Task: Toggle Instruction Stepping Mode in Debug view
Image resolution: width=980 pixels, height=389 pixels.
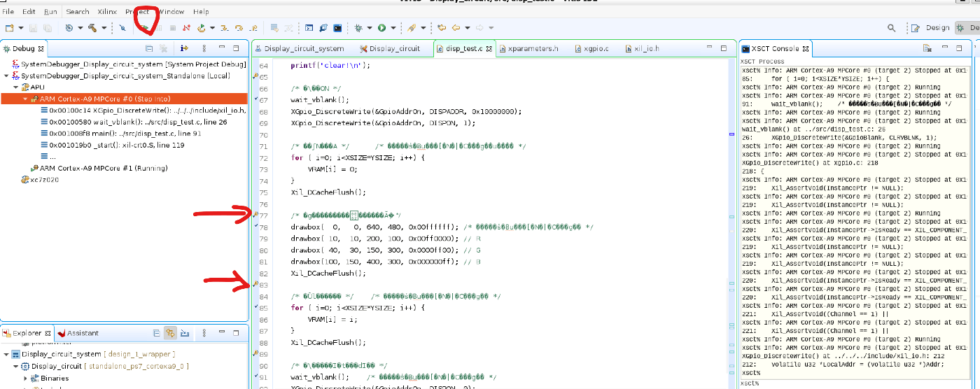Action: click(x=184, y=48)
